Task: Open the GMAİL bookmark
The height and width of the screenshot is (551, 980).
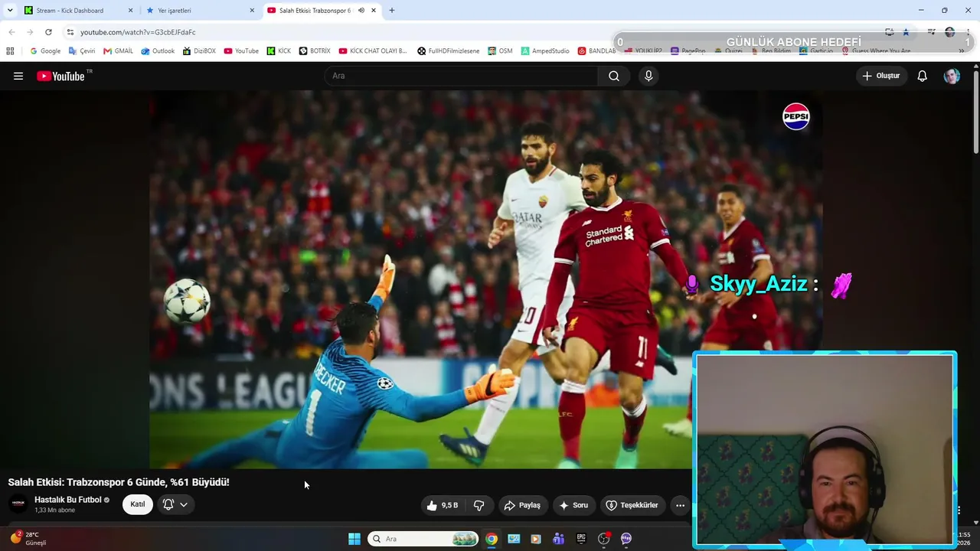Action: [119, 51]
